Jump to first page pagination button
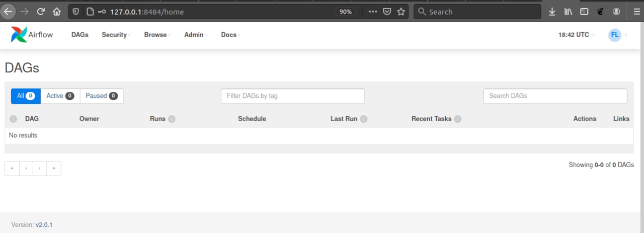The height and width of the screenshot is (233, 644). [x=12, y=168]
